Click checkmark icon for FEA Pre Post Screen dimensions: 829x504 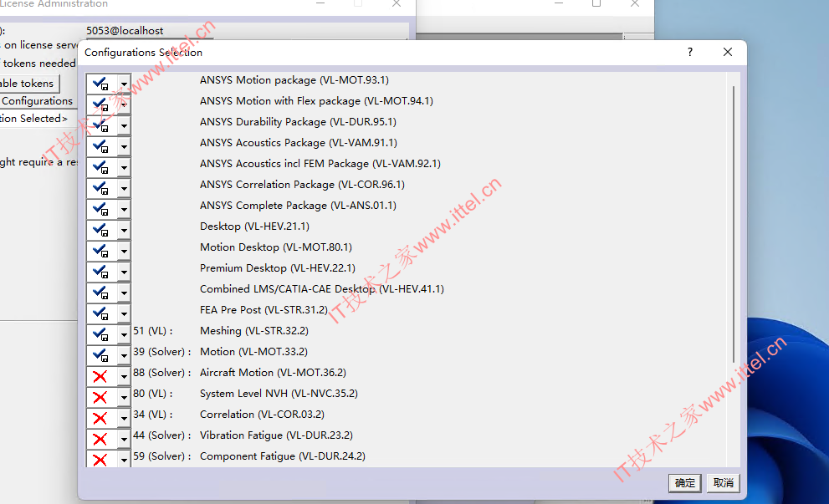(100, 313)
